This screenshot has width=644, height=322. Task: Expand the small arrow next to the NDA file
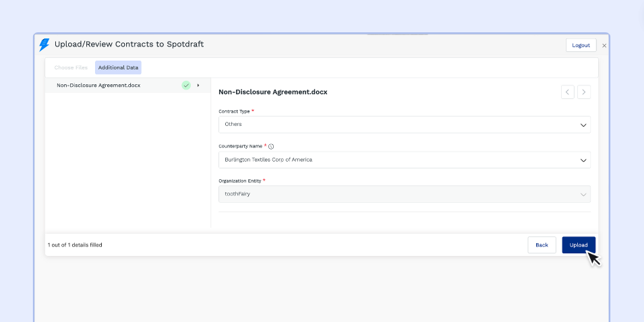198,86
